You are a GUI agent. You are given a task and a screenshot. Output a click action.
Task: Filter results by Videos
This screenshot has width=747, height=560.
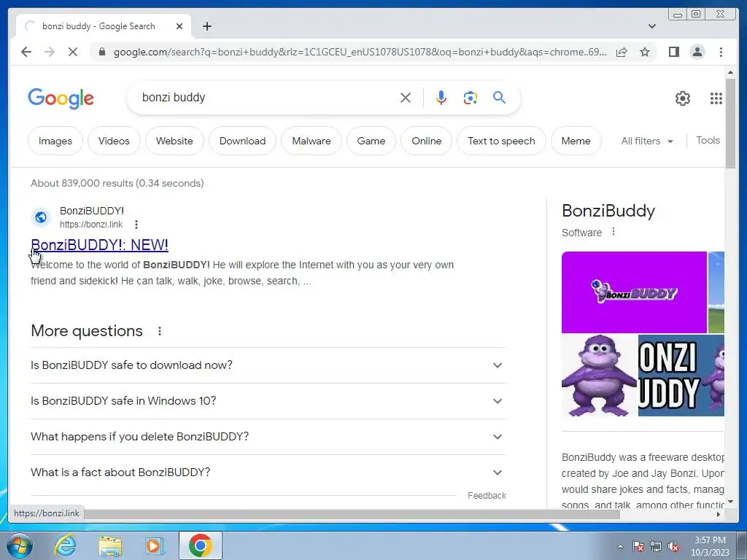(x=114, y=141)
